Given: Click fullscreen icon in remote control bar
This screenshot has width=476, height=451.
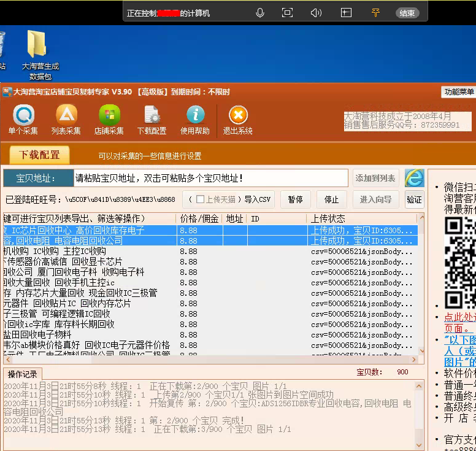Looking at the screenshot, I should click(x=287, y=13).
